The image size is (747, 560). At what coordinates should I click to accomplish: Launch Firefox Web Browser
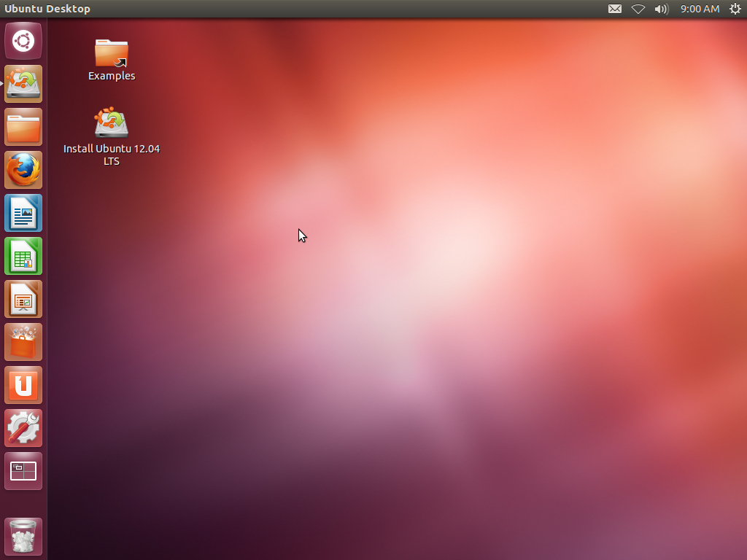[x=23, y=170]
